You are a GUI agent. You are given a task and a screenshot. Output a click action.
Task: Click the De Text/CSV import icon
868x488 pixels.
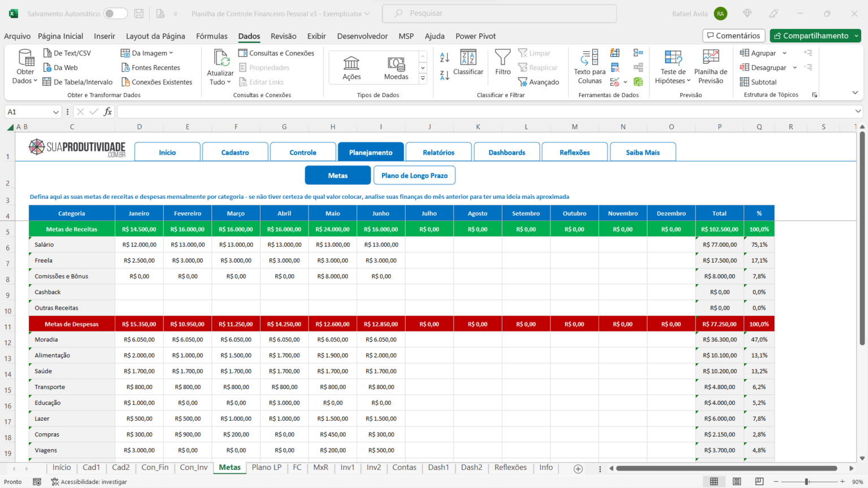pos(47,53)
